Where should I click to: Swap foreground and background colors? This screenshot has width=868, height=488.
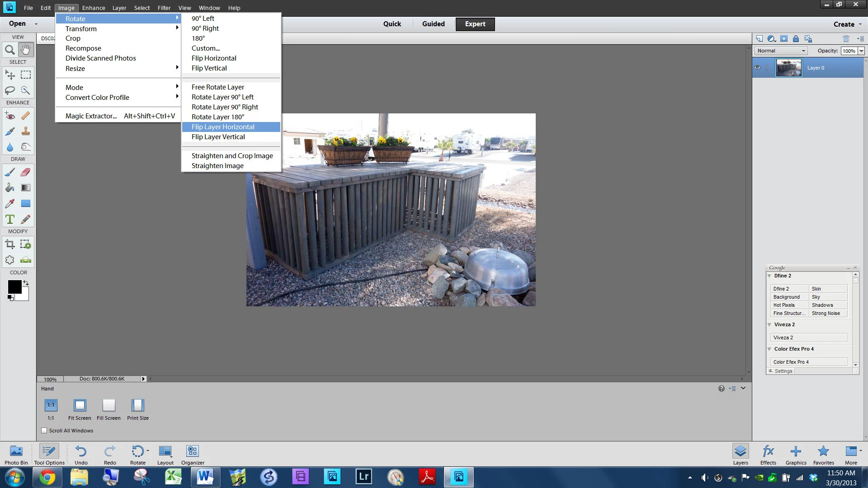tap(26, 283)
